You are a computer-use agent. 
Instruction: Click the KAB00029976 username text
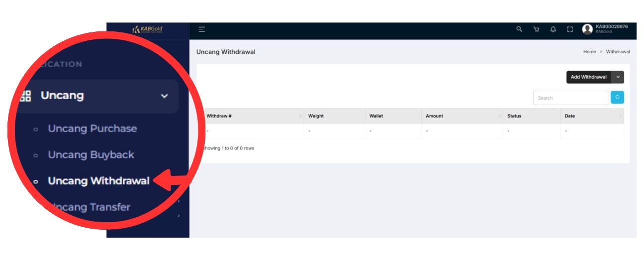(x=612, y=26)
